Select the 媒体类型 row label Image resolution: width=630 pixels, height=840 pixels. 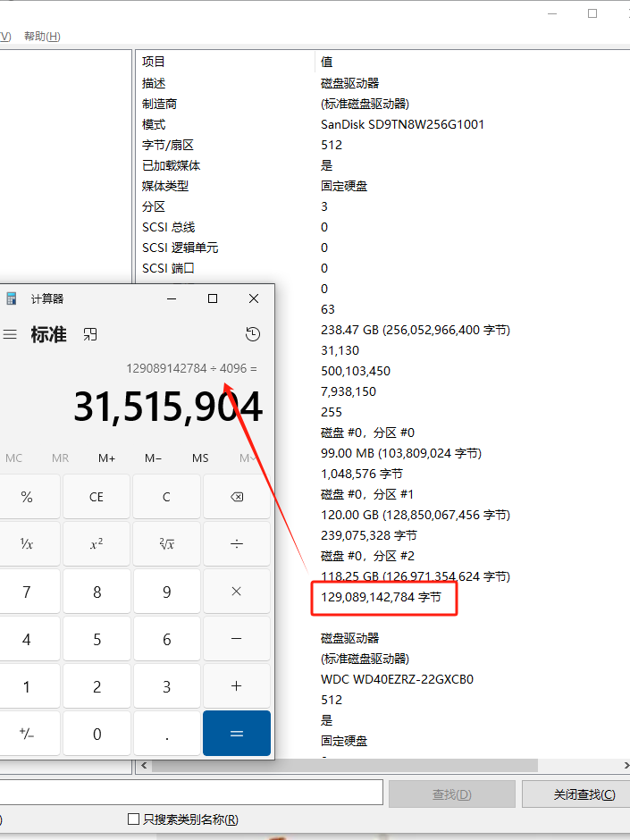tap(165, 186)
